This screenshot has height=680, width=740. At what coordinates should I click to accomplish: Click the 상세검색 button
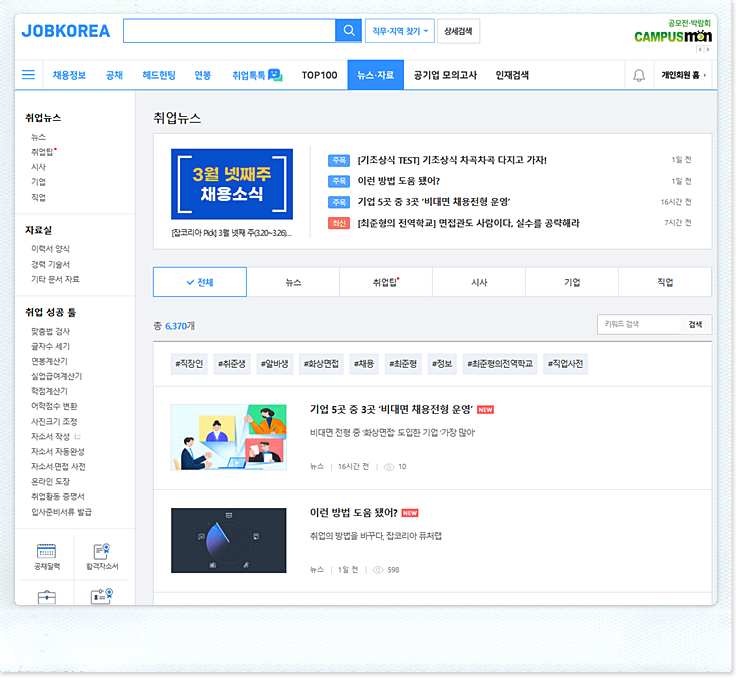point(459,31)
